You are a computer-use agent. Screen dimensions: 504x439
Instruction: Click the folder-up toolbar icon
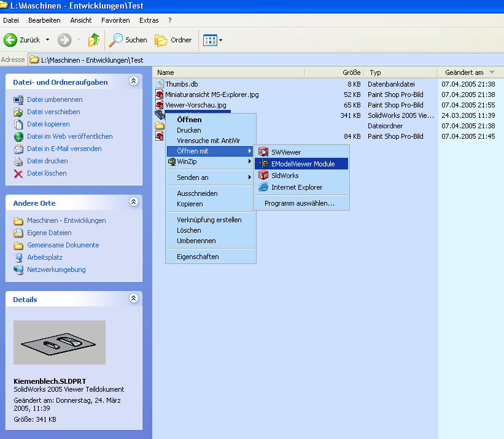[x=94, y=40]
